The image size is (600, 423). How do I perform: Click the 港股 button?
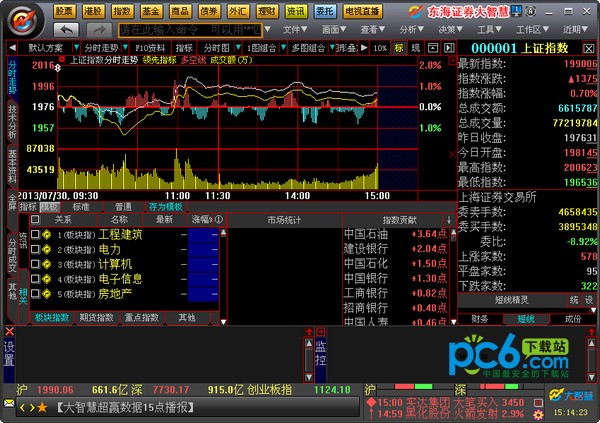tap(93, 11)
